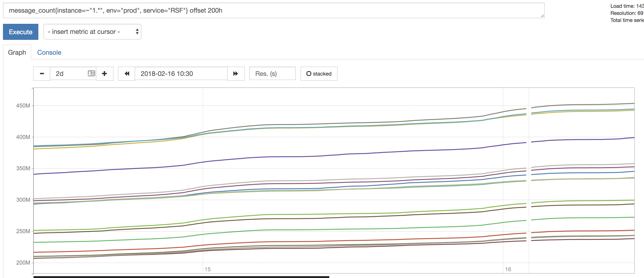Screen dimensions: 644x278
Task: Click the minus icon to decrease range
Action: (x=42, y=74)
